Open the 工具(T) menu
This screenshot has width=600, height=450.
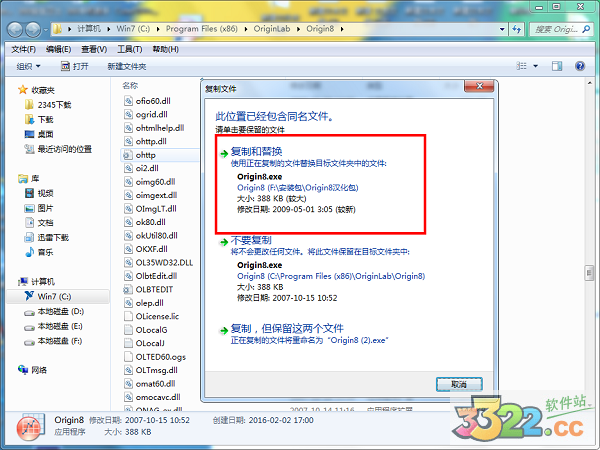(130, 49)
